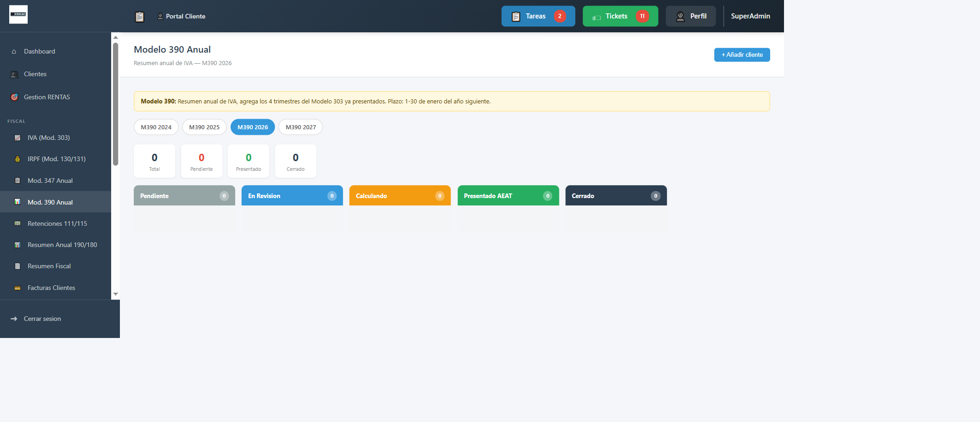Image resolution: width=980 pixels, height=422 pixels.
Task: Click the Presentado AEAT column header
Action: click(508, 196)
